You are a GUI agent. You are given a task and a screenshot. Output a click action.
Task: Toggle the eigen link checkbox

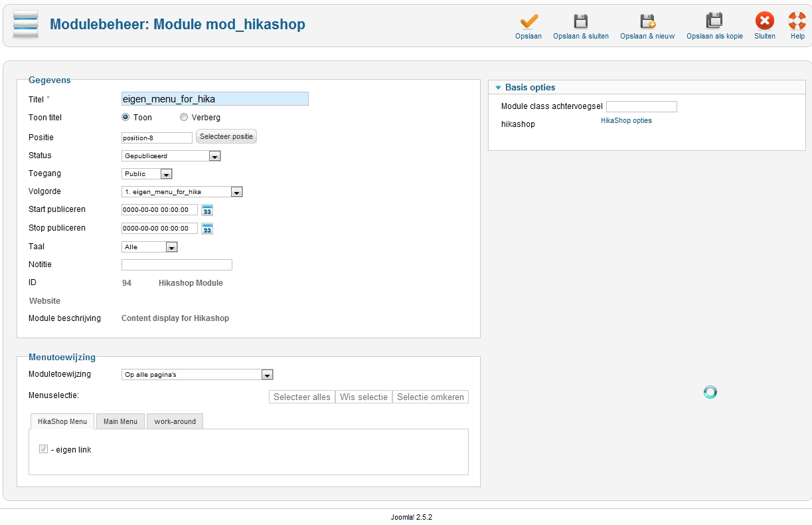44,449
